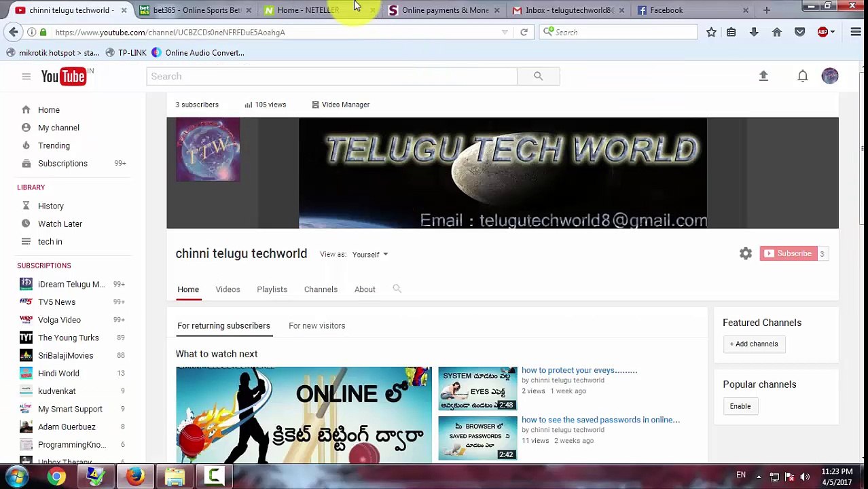Click the Add channels button
This screenshot has width=868, height=489.
(x=753, y=344)
